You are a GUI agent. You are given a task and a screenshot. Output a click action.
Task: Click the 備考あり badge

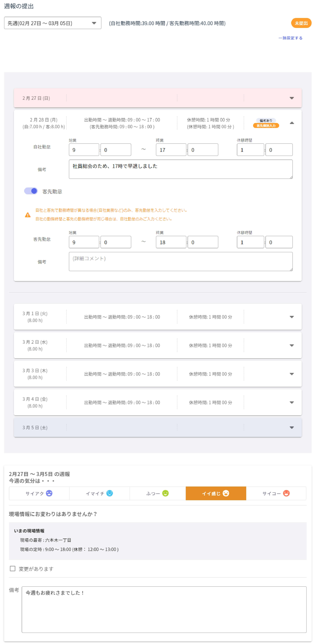point(266,120)
